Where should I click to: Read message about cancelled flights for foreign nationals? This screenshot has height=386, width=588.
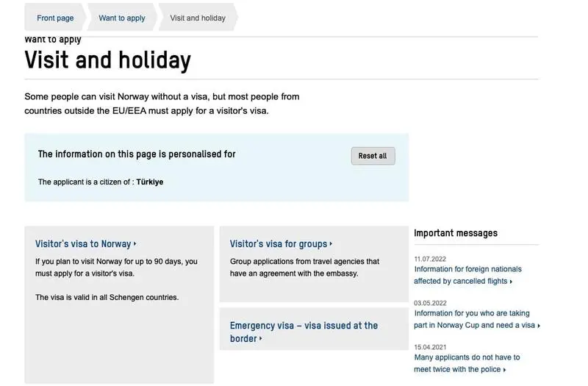(x=467, y=275)
